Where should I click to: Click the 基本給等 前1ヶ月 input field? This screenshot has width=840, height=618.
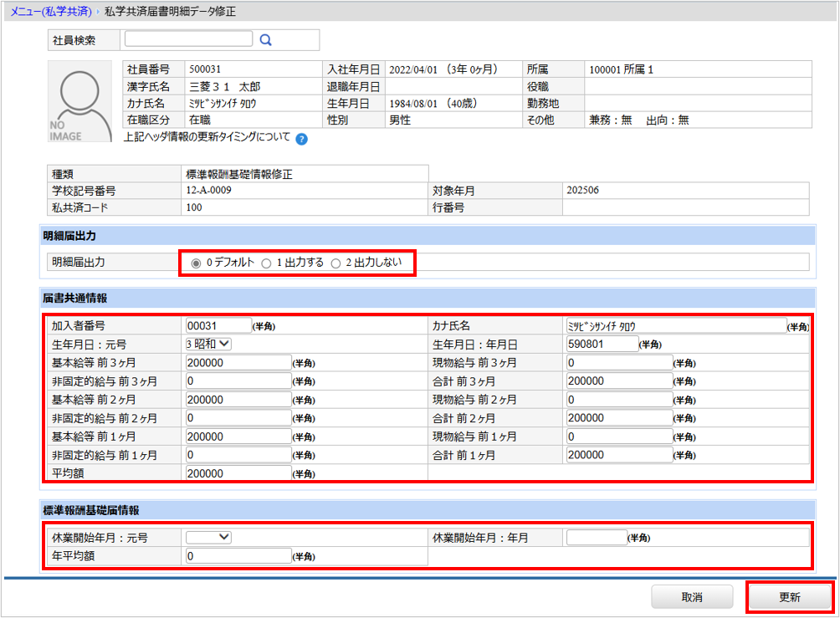point(238,437)
